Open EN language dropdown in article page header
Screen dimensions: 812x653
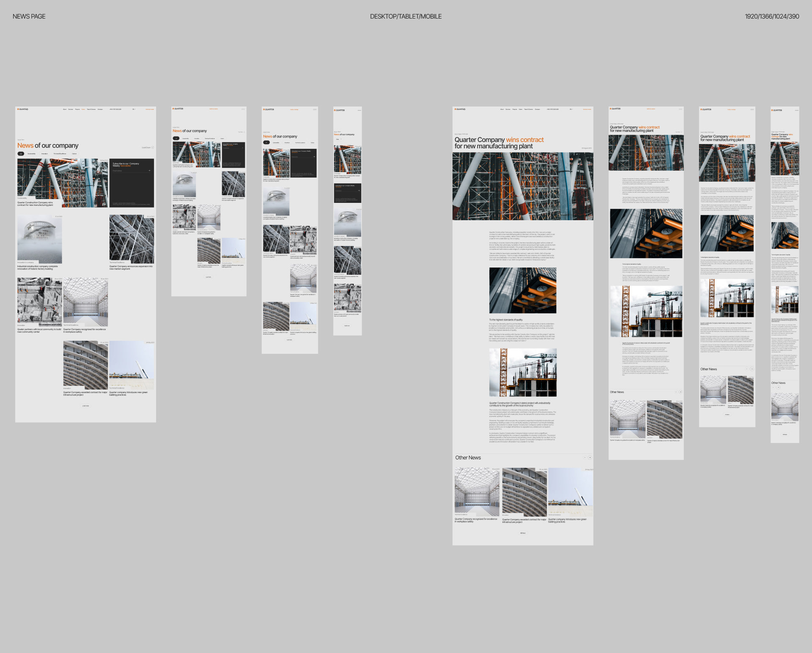pyautogui.click(x=571, y=109)
